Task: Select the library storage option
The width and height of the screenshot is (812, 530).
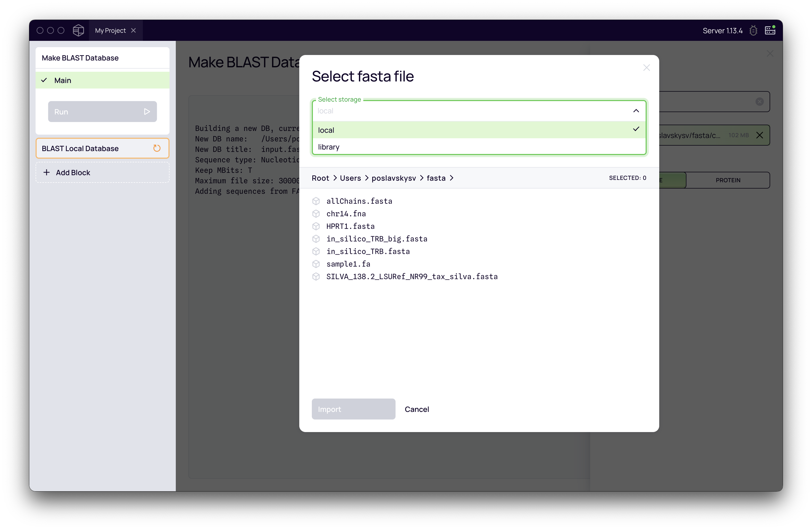Action: [x=328, y=147]
